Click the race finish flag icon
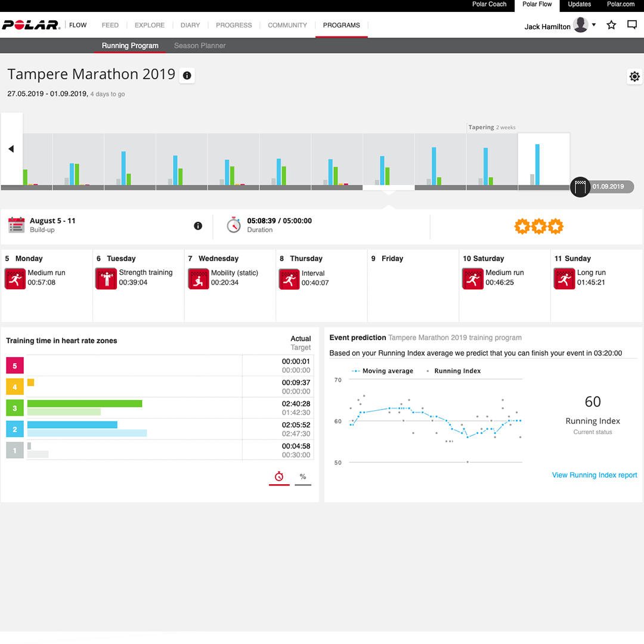The width and height of the screenshot is (644, 644). pos(580,187)
